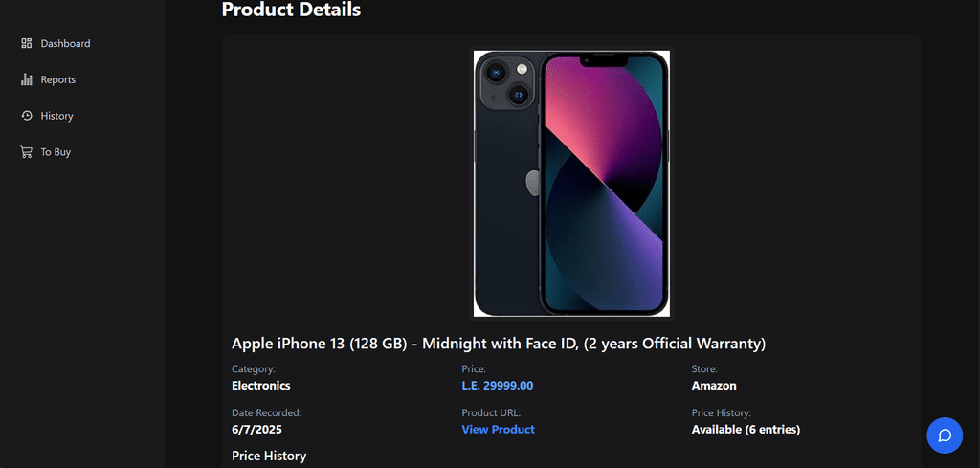The width and height of the screenshot is (980, 468).
Task: Click the Reports bar chart icon
Action: pos(27,80)
